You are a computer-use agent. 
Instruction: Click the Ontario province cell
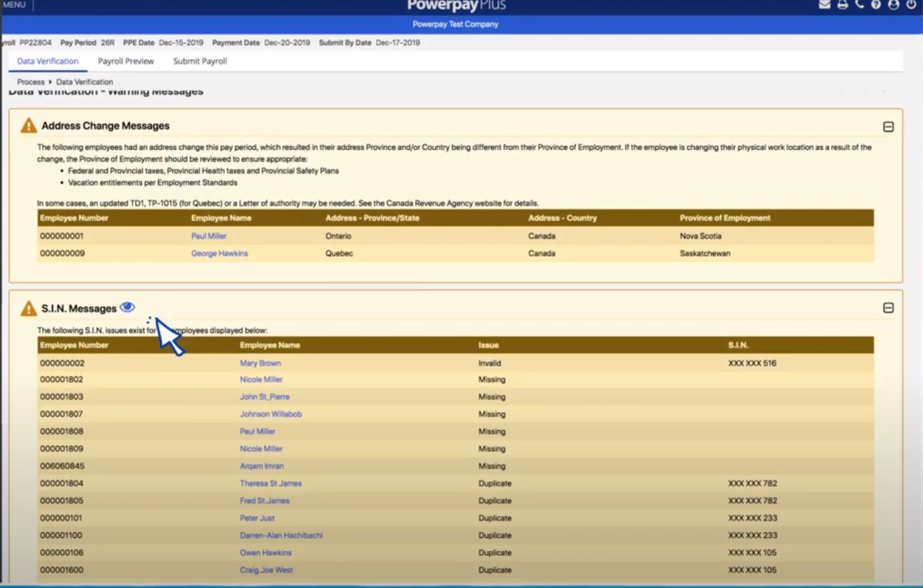coord(338,236)
